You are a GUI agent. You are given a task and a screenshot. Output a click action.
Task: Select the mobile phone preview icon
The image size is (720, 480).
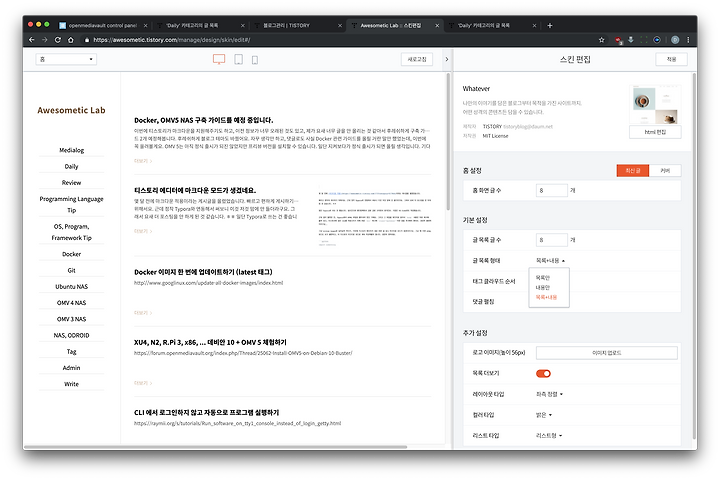[x=255, y=60]
